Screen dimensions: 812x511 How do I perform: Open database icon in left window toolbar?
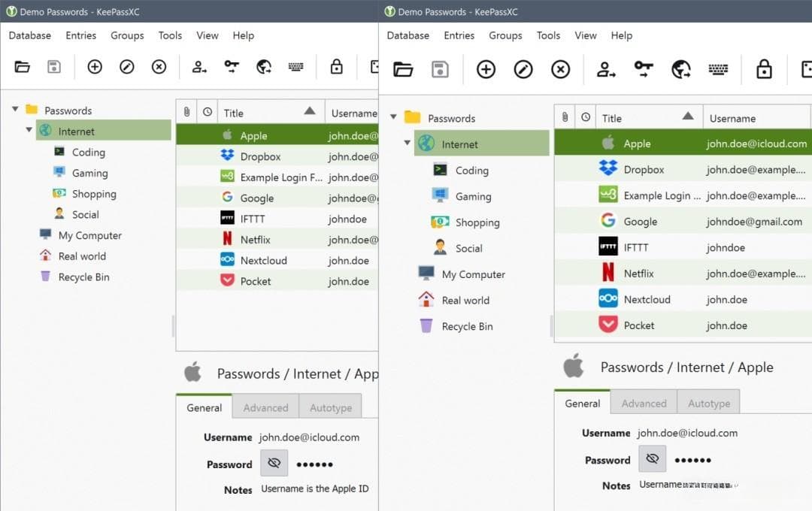tap(22, 67)
